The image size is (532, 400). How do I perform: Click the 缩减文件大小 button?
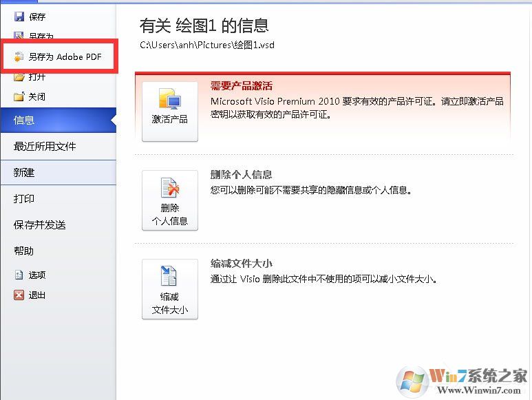[x=169, y=289]
